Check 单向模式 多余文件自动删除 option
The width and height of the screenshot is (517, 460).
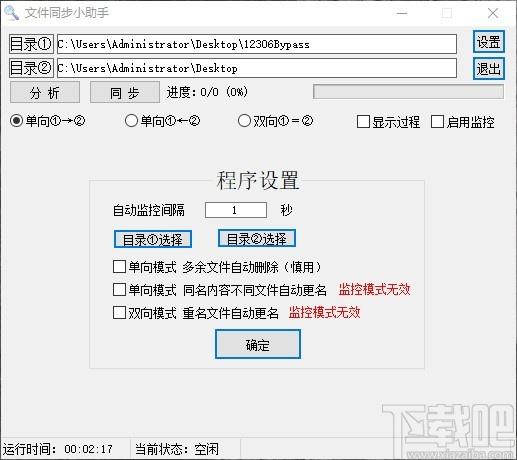point(217,267)
